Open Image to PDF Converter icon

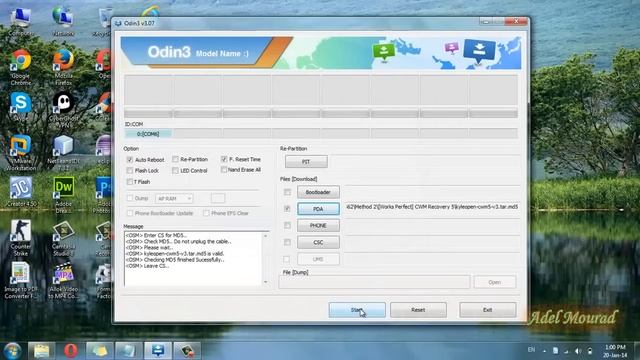(20, 281)
